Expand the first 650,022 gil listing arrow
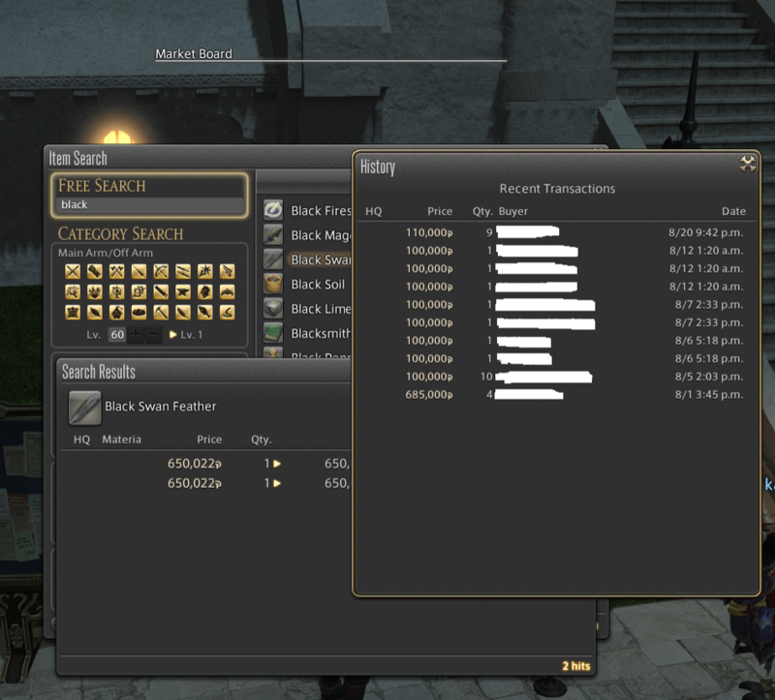This screenshot has width=775, height=700. pos(277,464)
